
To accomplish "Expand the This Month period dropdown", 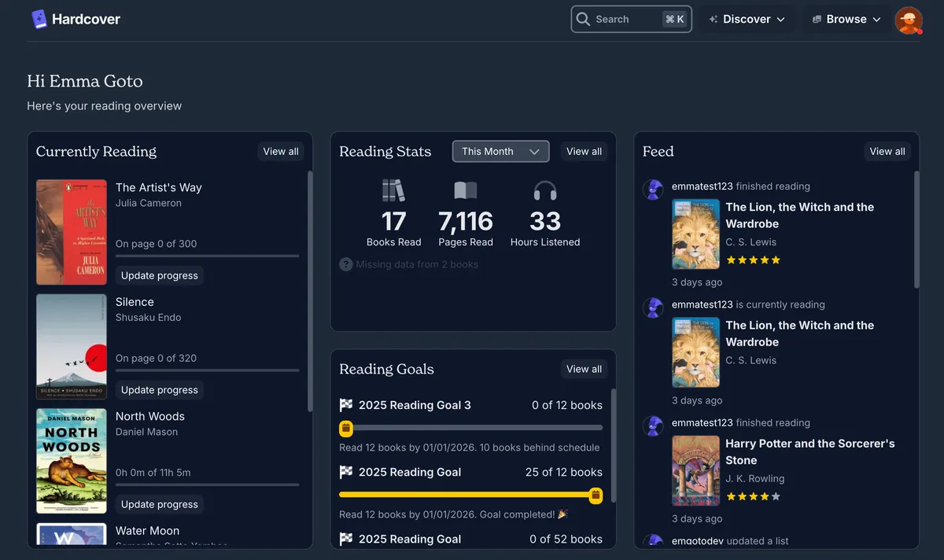I will (x=500, y=151).
